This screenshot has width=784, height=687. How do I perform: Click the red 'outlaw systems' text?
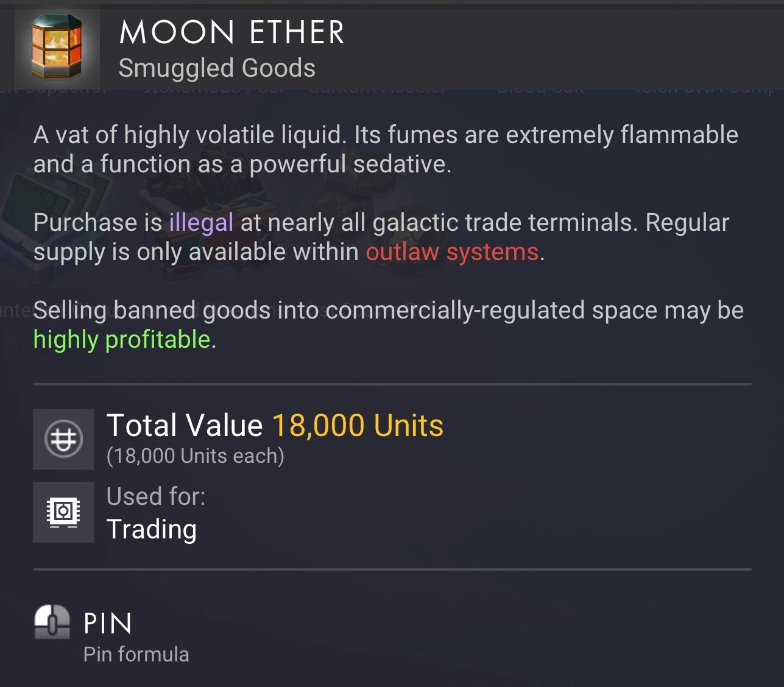click(452, 252)
